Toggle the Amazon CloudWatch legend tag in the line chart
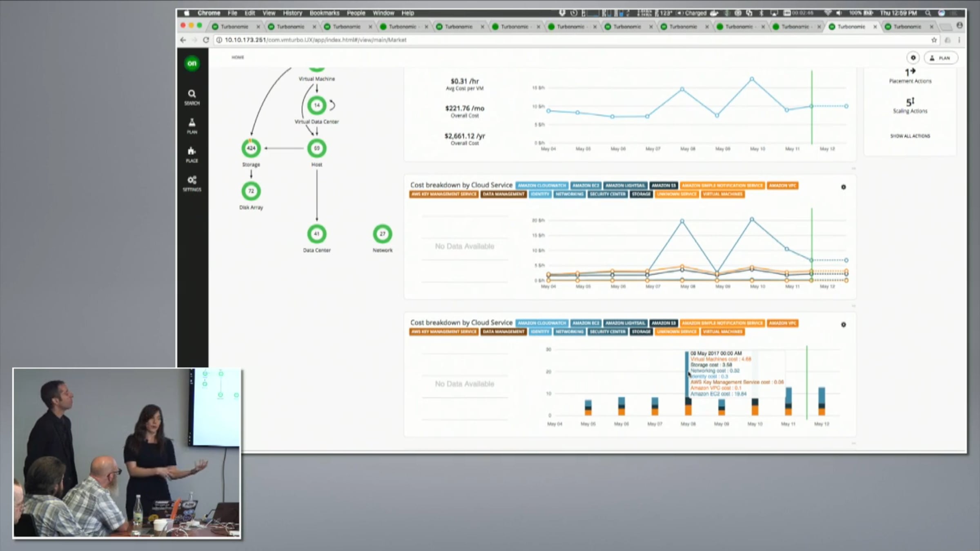Viewport: 980px width, 551px height. (541, 185)
